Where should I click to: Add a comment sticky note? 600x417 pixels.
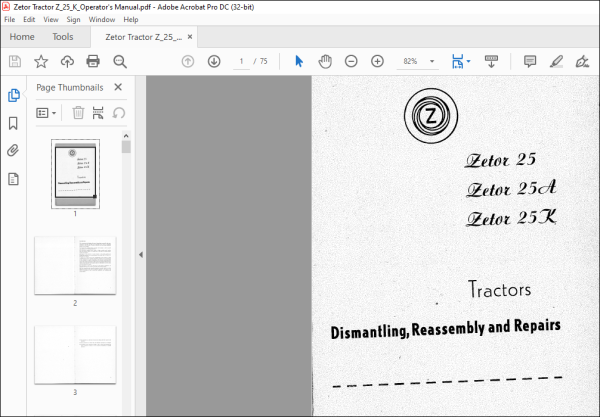[x=530, y=61]
